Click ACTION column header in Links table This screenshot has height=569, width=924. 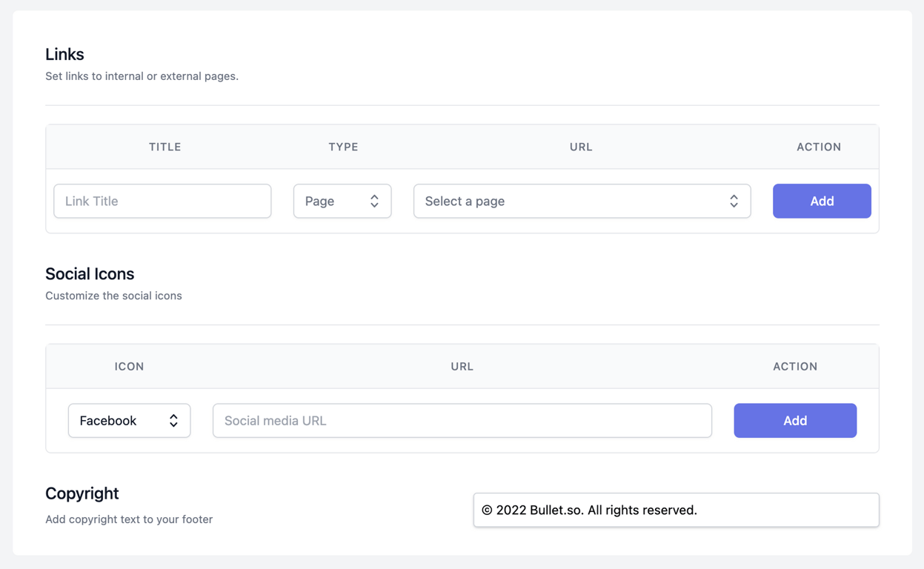(x=819, y=147)
